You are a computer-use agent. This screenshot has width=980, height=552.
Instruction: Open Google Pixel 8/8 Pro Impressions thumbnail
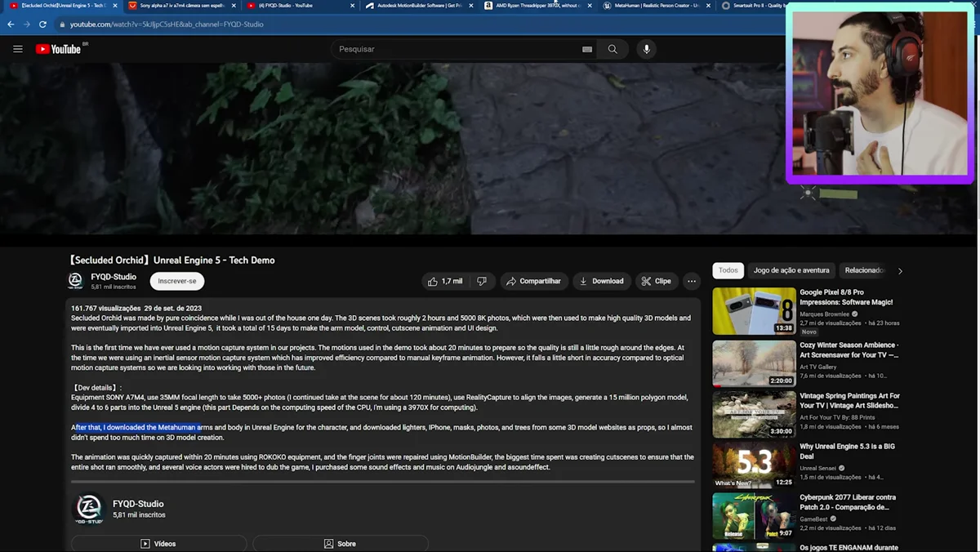pyautogui.click(x=754, y=310)
